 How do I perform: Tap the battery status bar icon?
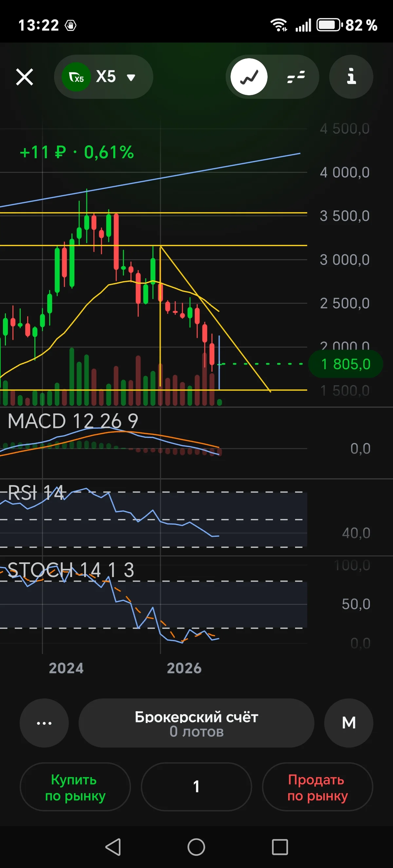coord(329,25)
